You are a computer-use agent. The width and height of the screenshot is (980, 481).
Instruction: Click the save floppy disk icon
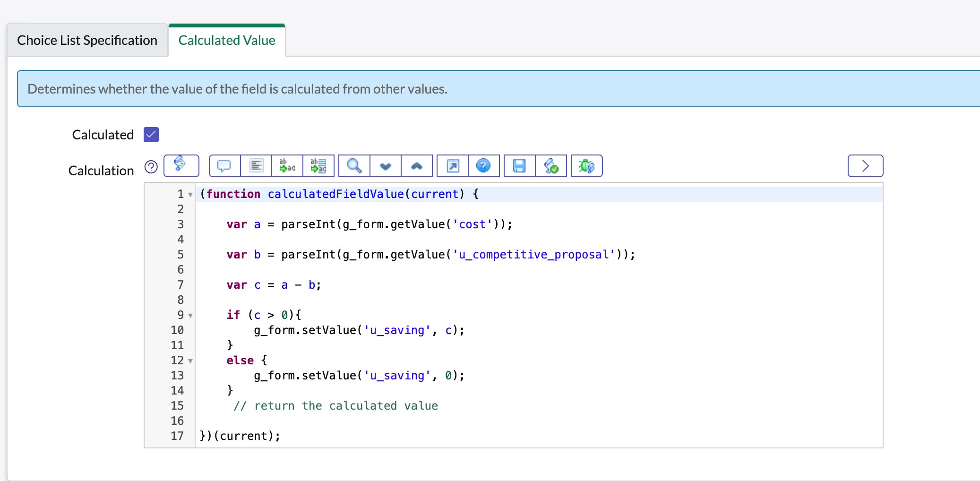519,166
